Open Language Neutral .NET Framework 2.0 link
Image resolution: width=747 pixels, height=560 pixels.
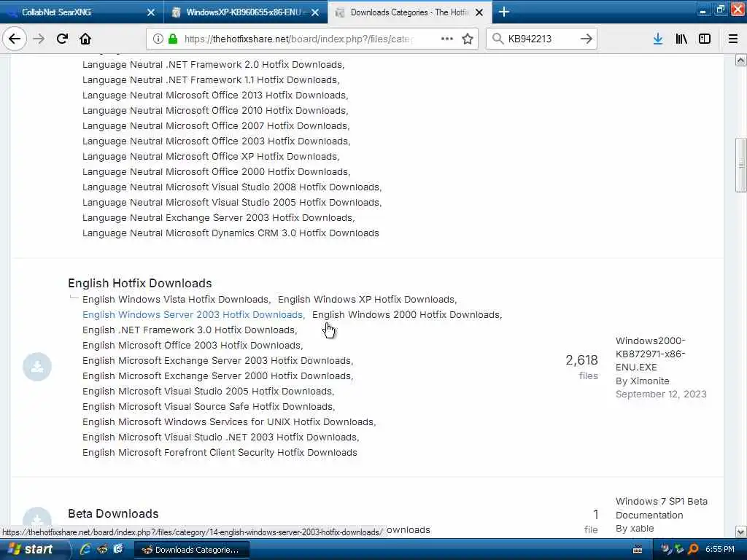tap(212, 64)
